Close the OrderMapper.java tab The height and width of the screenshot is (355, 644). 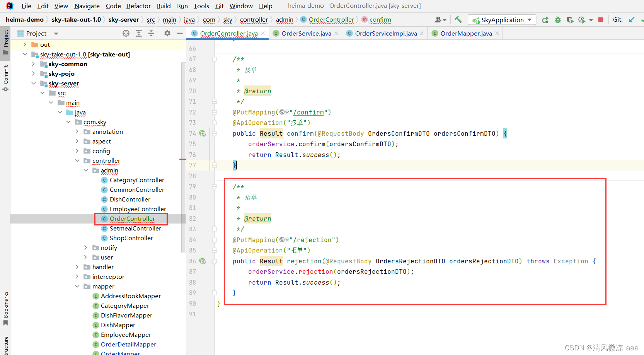tap(497, 33)
